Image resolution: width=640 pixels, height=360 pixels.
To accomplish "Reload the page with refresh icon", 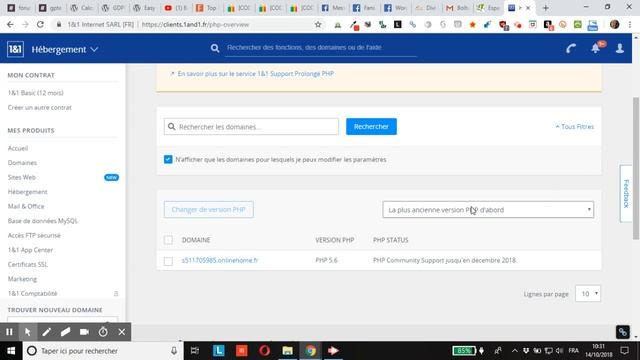I will tap(40, 24).
